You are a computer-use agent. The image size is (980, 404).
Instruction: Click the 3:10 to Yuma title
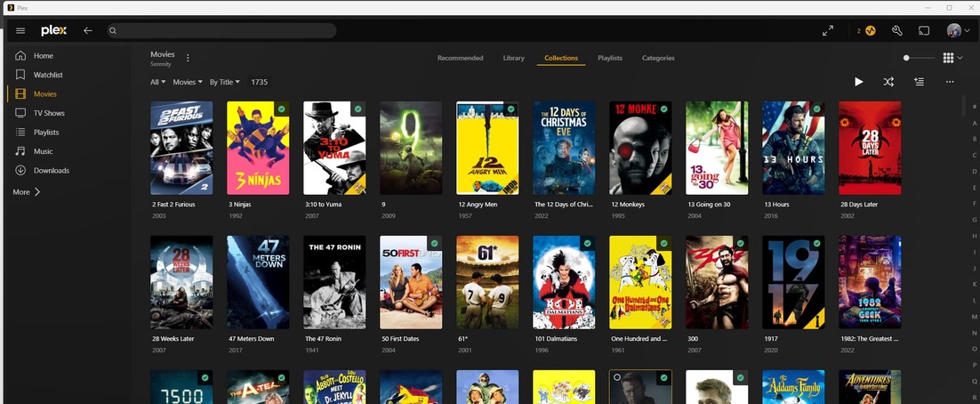pos(323,205)
